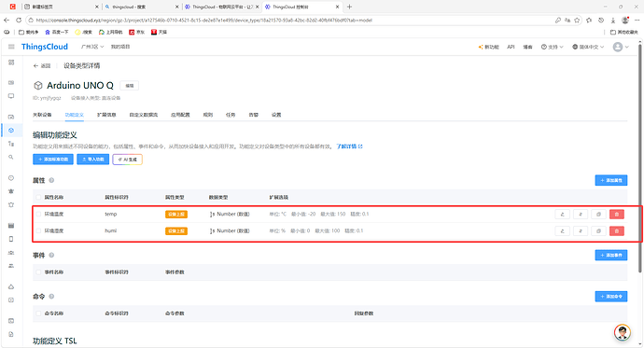Image resolution: width=644 pixels, height=348 pixels.
Task: Click the 导入功能 button
Action: click(x=92, y=160)
